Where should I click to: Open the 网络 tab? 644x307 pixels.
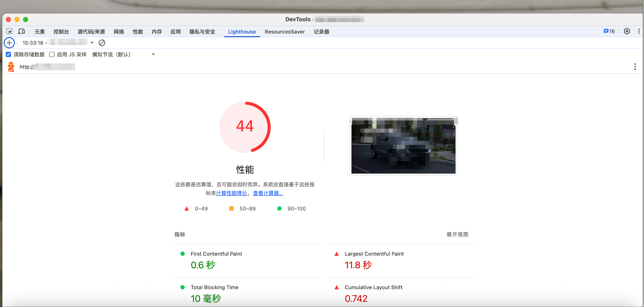119,31
